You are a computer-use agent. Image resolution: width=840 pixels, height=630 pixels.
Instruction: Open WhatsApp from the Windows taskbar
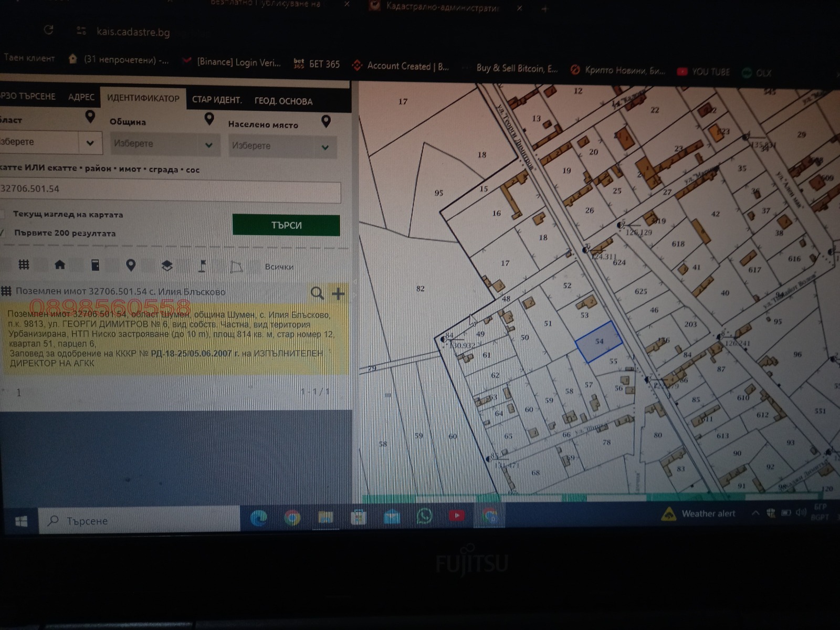tap(424, 517)
